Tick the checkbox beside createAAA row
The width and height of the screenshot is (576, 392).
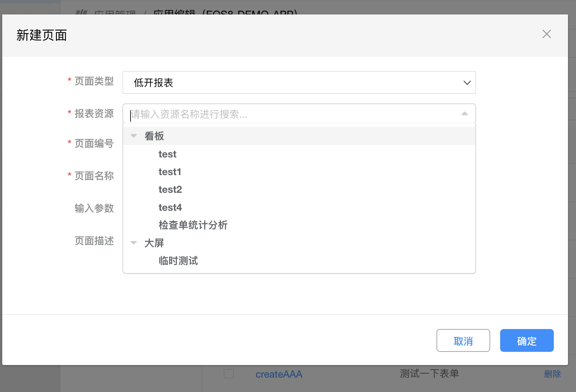pos(229,374)
